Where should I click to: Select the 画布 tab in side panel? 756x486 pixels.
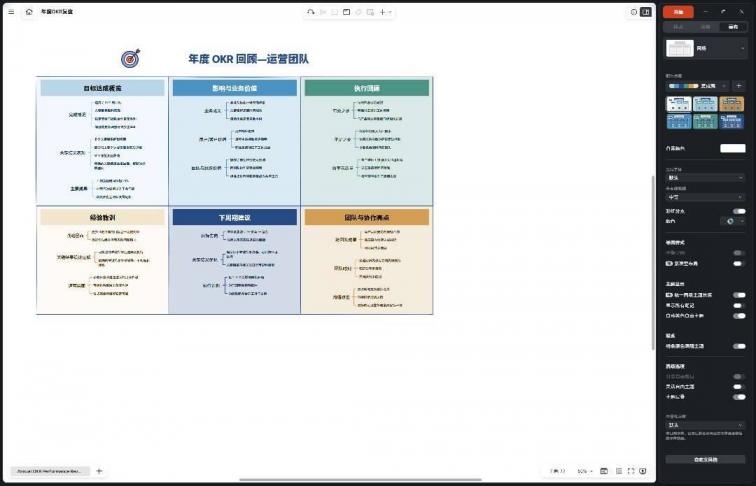pyautogui.click(x=733, y=27)
